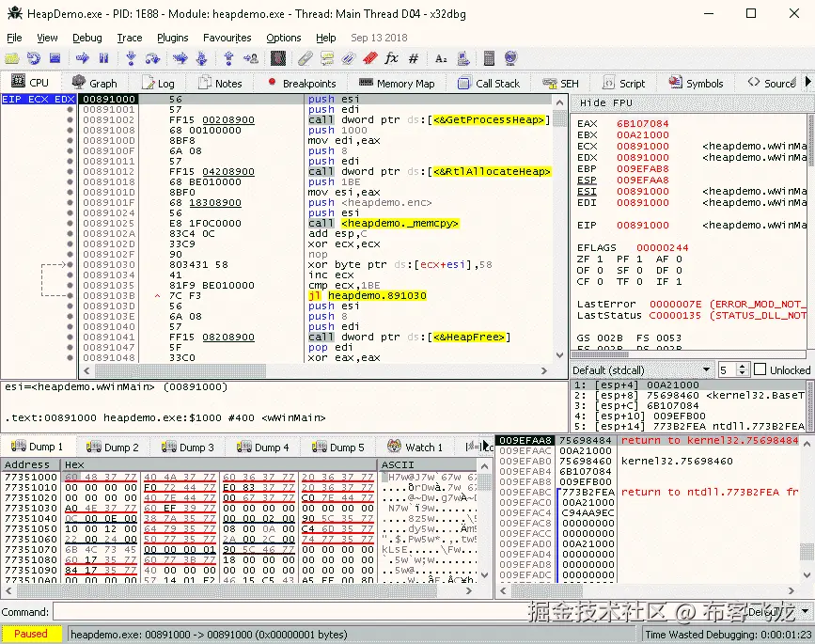
Task: Click the Step Into toolbar icon
Action: [132, 58]
